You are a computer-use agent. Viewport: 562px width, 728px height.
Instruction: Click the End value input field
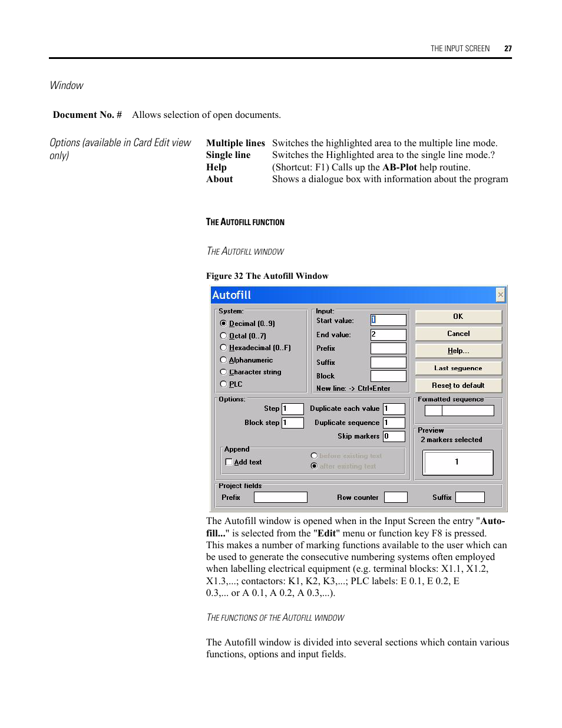388,334
